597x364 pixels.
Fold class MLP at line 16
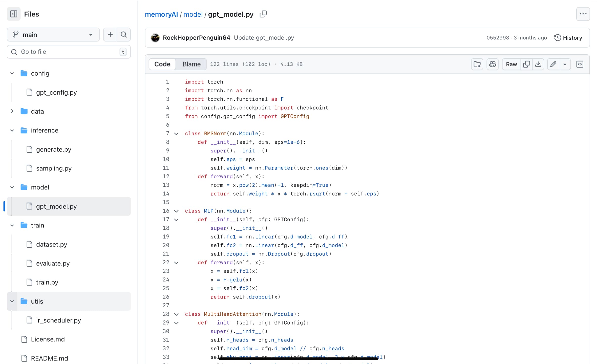click(176, 211)
